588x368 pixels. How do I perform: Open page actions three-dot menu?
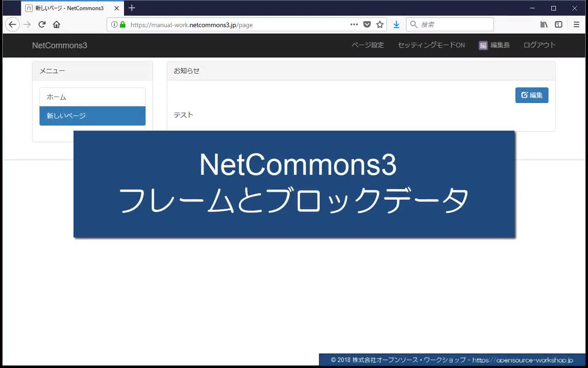[354, 24]
